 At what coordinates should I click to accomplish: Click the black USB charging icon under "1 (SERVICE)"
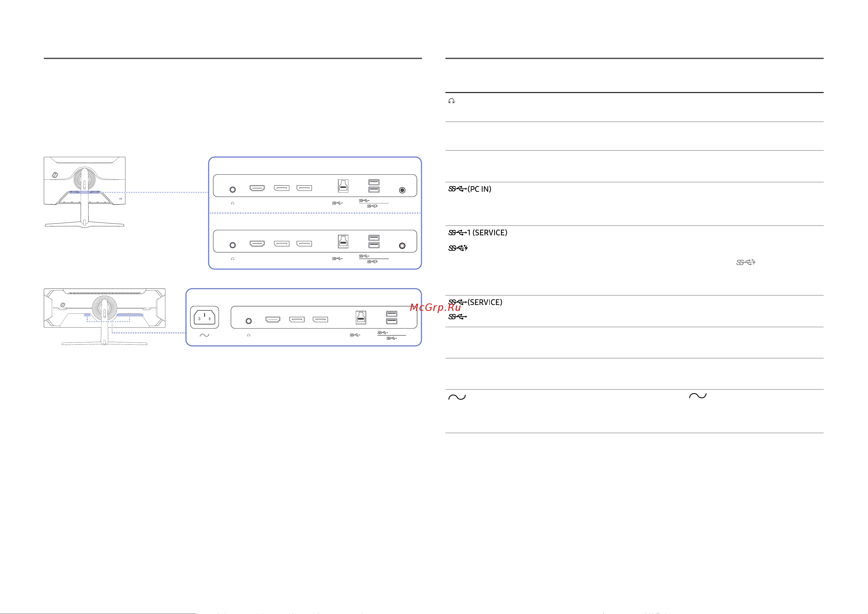click(x=458, y=248)
